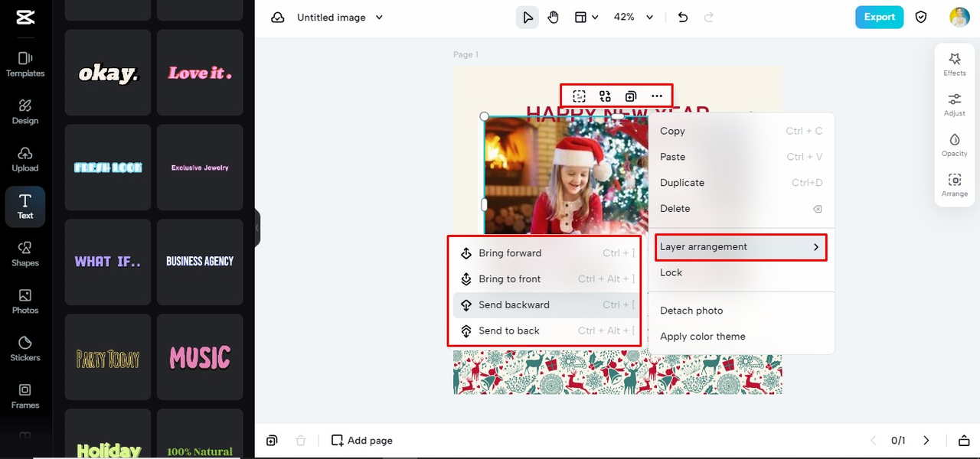
Task: Click the delete page trash icon
Action: coord(301,441)
